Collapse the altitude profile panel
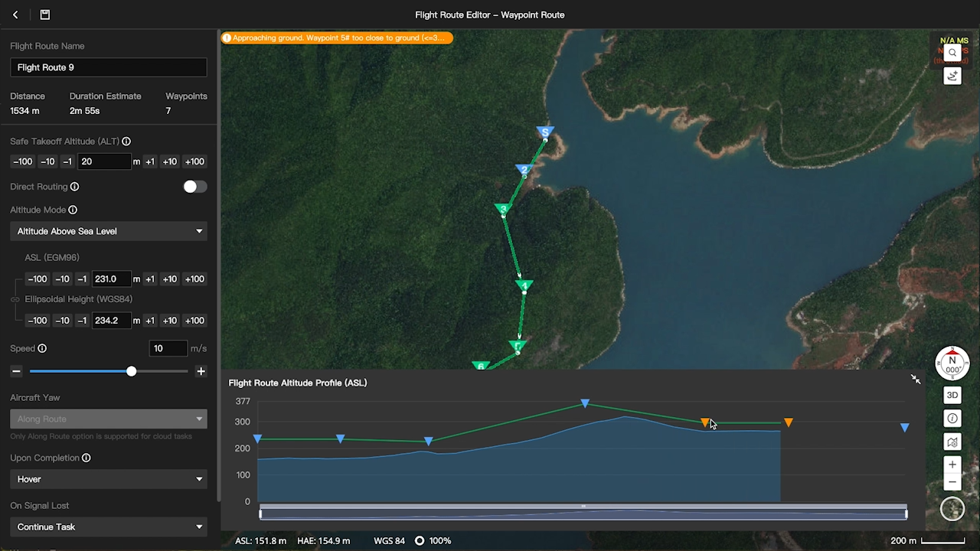Image resolution: width=980 pixels, height=551 pixels. pyautogui.click(x=916, y=380)
